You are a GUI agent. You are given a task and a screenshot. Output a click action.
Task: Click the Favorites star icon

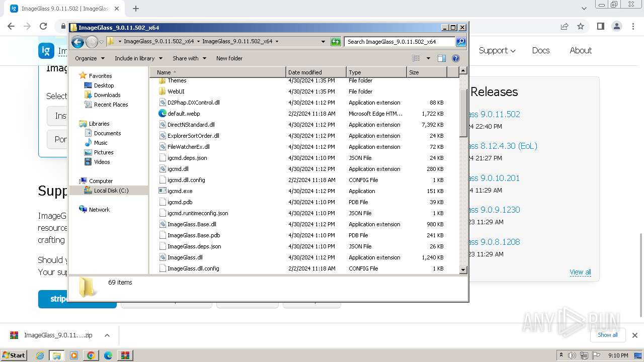point(83,76)
